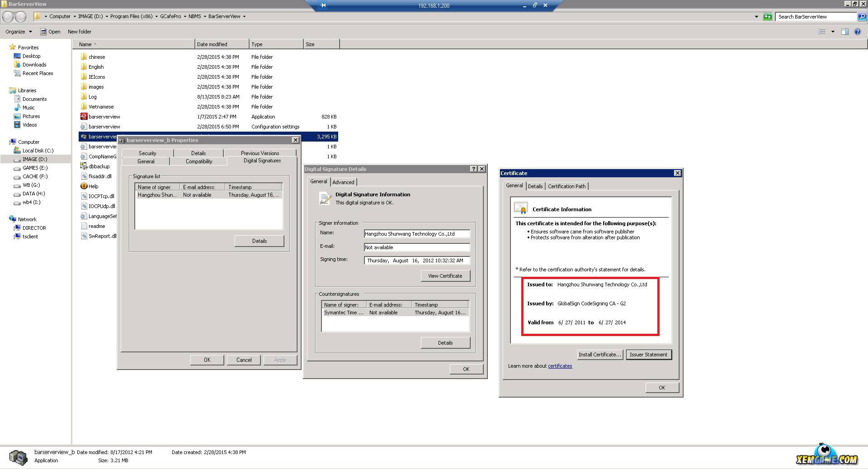Click the Issuer Statement button

pyautogui.click(x=649, y=354)
